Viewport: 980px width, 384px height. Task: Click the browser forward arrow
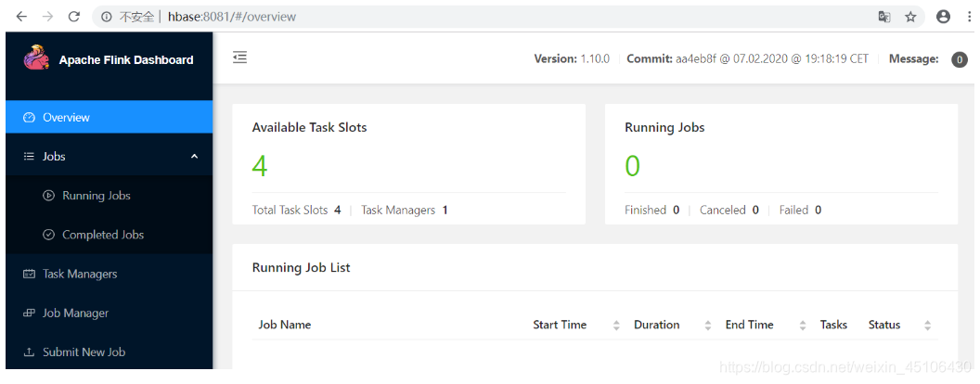(47, 17)
